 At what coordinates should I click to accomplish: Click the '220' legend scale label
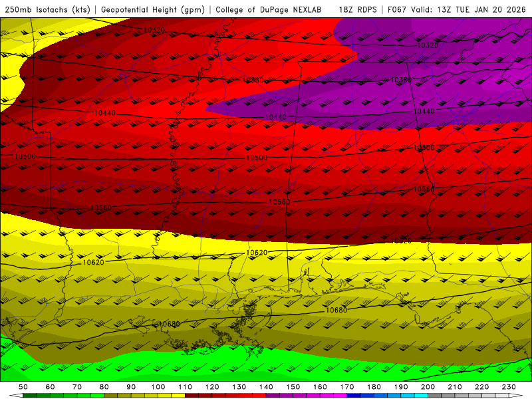(x=481, y=387)
